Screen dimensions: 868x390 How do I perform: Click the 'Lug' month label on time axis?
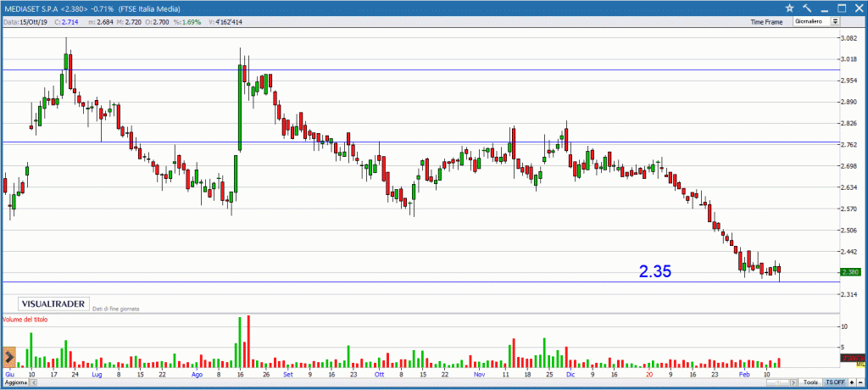point(97,375)
